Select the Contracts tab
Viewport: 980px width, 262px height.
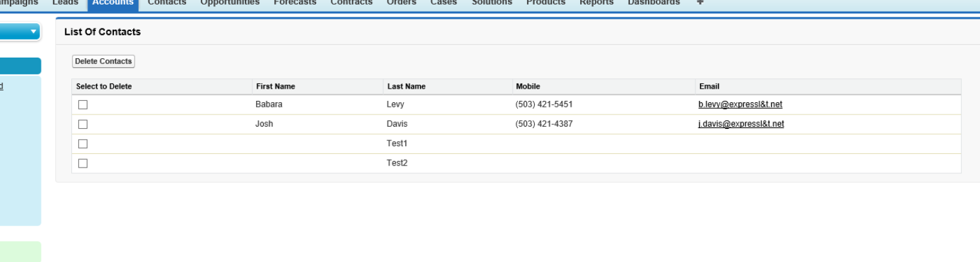(x=351, y=3)
